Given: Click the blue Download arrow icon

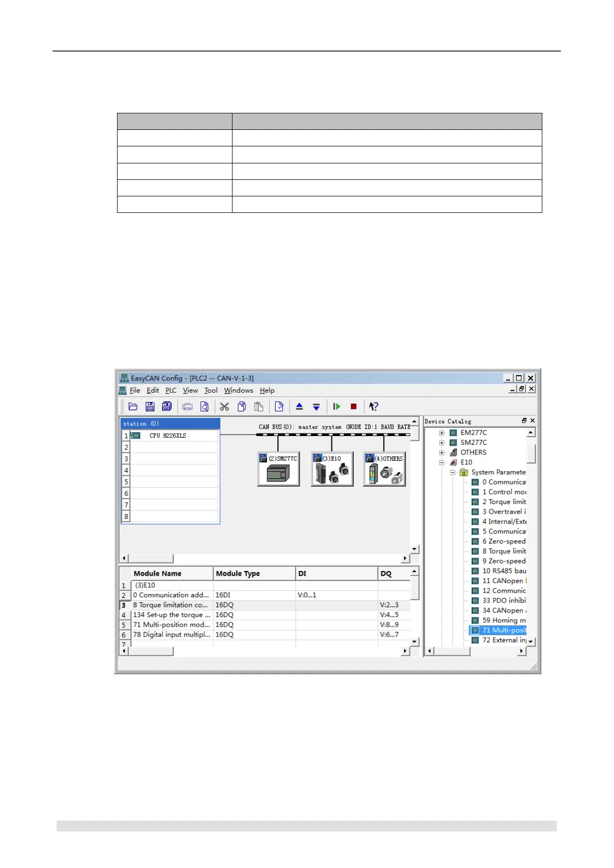Looking at the screenshot, I should pos(316,407).
